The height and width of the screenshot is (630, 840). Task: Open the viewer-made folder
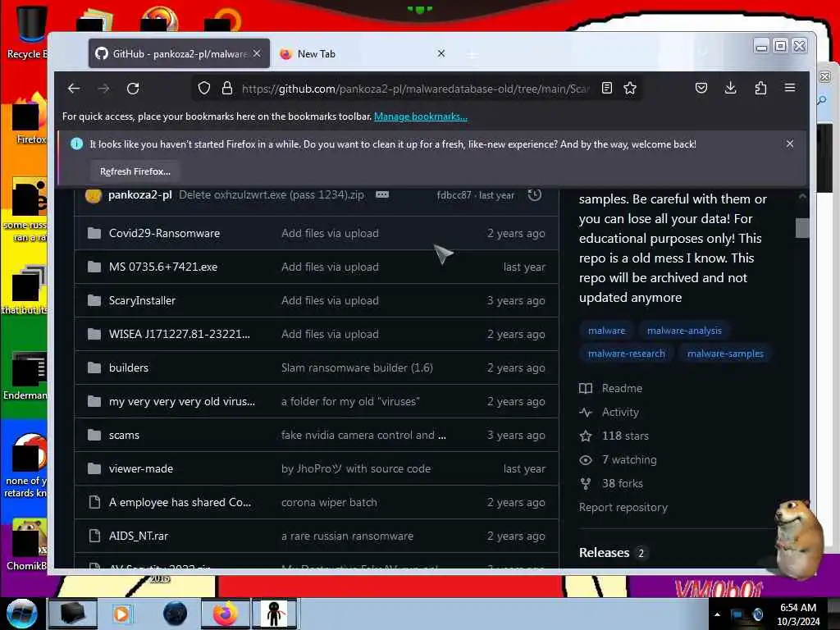pyautogui.click(x=141, y=468)
